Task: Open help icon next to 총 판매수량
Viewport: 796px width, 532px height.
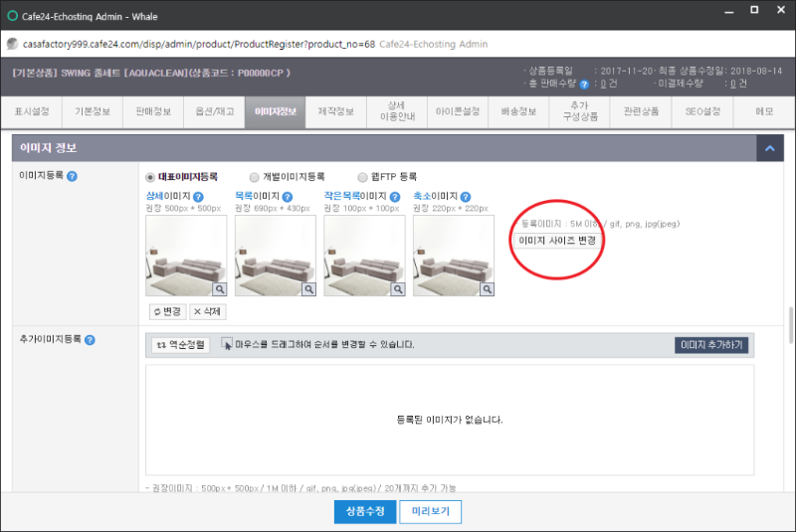Action: pyautogui.click(x=584, y=85)
